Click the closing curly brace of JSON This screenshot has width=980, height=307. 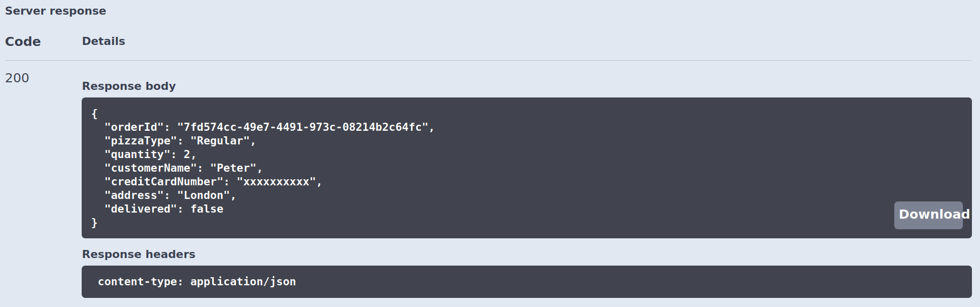94,223
